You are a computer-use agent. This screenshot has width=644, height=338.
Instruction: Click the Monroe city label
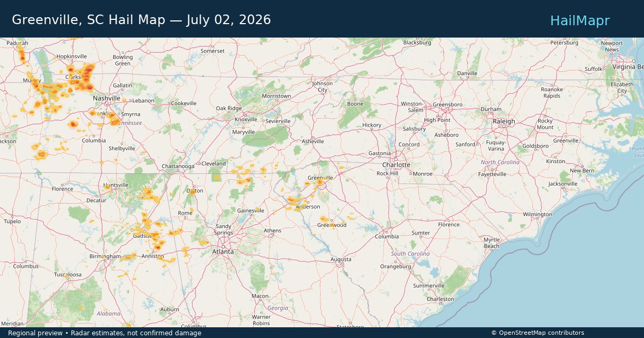pyautogui.click(x=422, y=174)
